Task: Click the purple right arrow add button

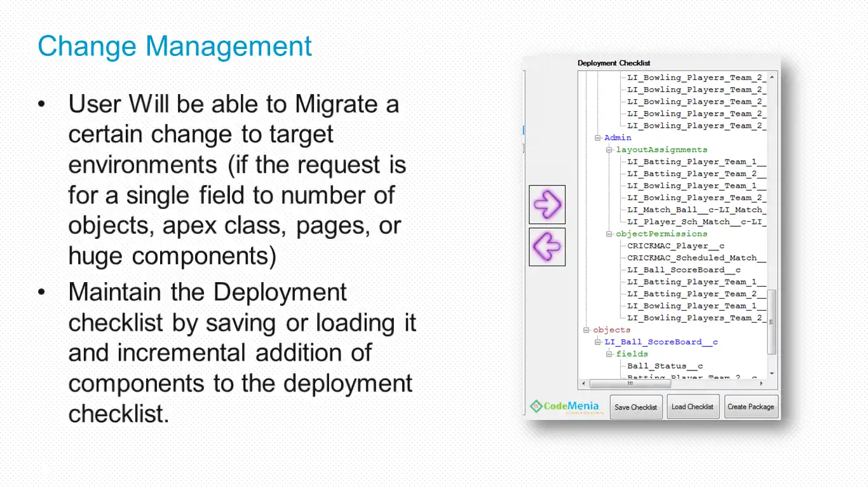Action: 547,205
